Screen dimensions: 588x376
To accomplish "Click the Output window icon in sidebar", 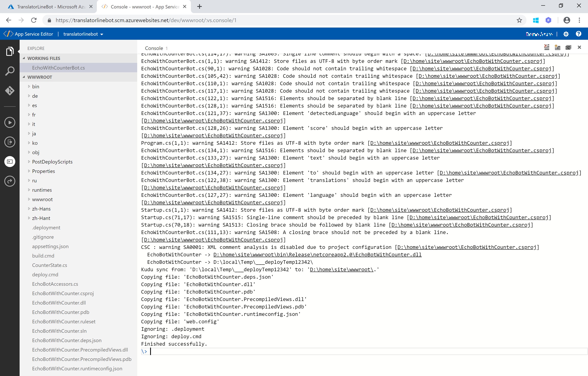I will [x=10, y=142].
